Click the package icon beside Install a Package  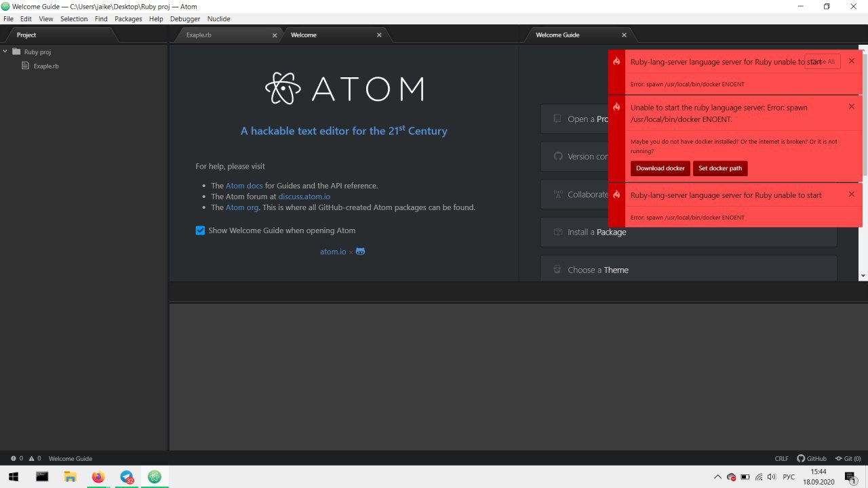[557, 232]
